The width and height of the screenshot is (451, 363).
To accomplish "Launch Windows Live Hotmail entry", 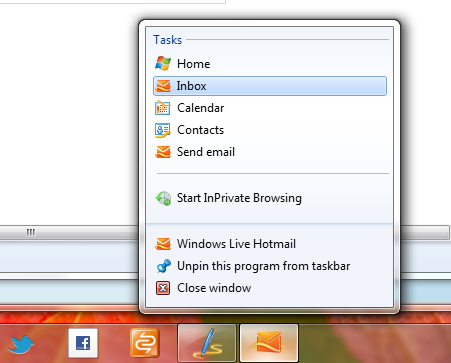I will click(x=270, y=244).
